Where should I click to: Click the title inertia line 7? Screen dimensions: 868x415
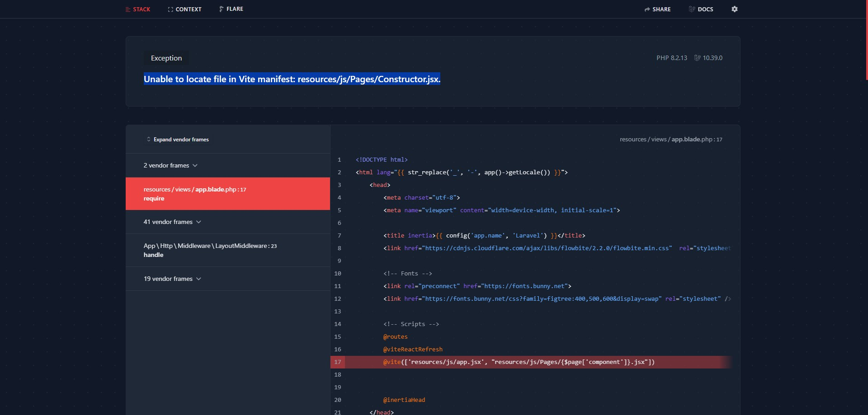[x=484, y=236]
